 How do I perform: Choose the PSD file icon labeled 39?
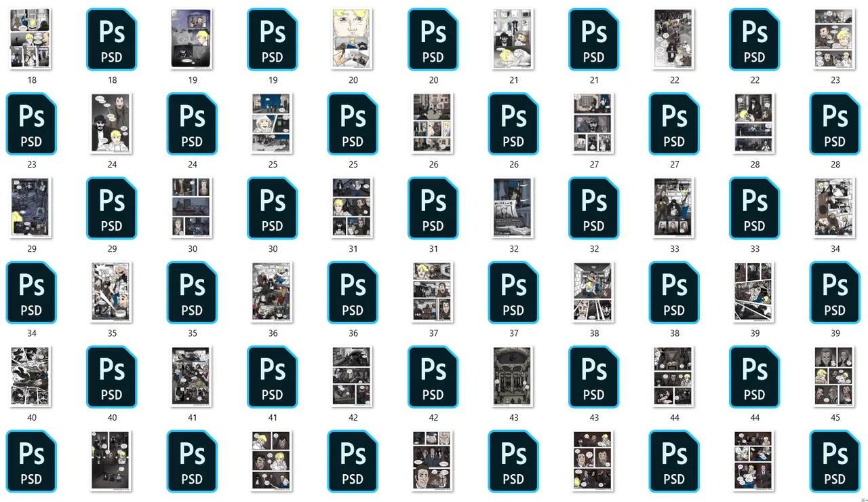(x=835, y=293)
